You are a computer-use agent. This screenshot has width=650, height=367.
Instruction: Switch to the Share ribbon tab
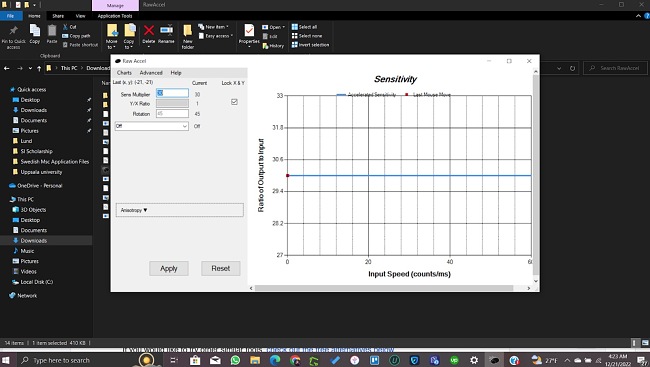58,16
